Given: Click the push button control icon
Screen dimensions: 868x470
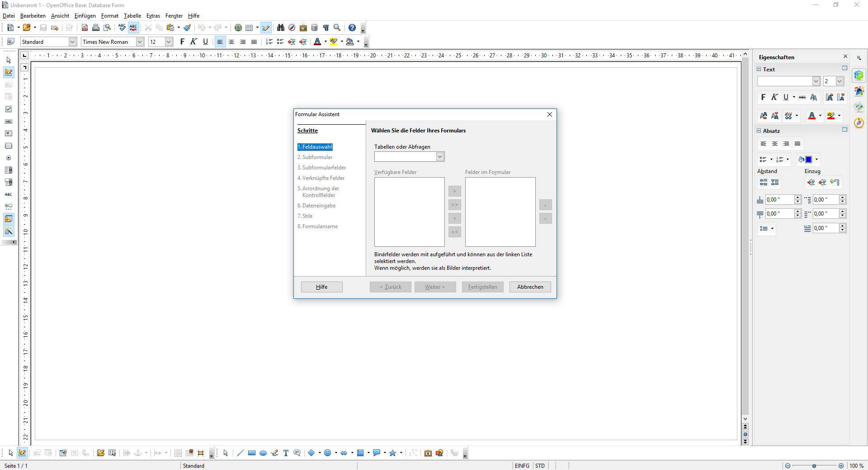Looking at the screenshot, I should pos(9,146).
